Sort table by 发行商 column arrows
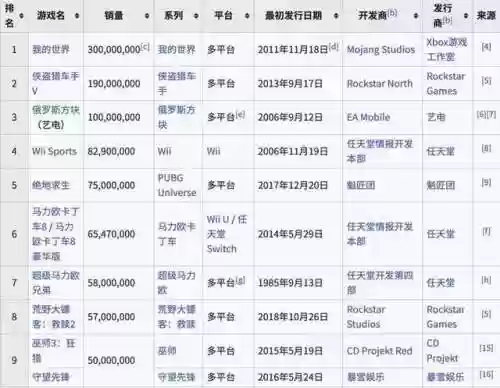The width and height of the screenshot is (500, 388). [466, 16]
